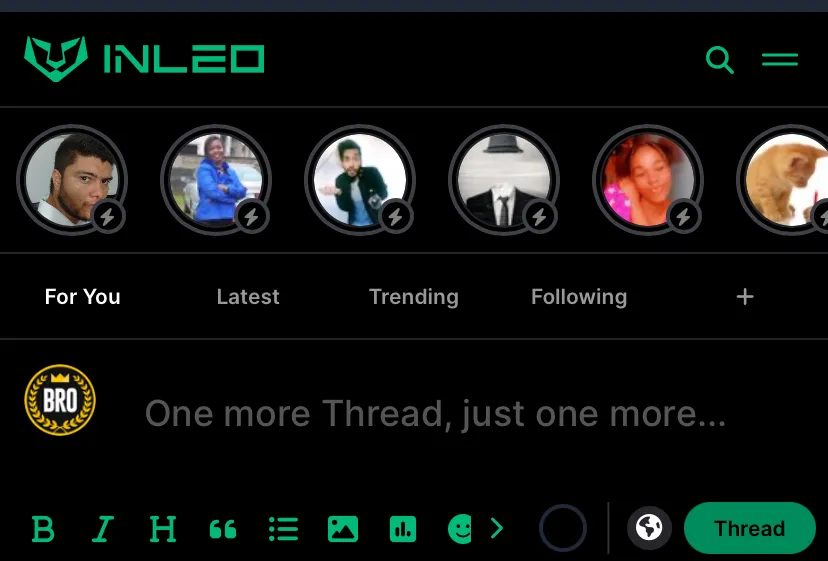
Task: Click the search magnifier icon
Action: [720, 60]
